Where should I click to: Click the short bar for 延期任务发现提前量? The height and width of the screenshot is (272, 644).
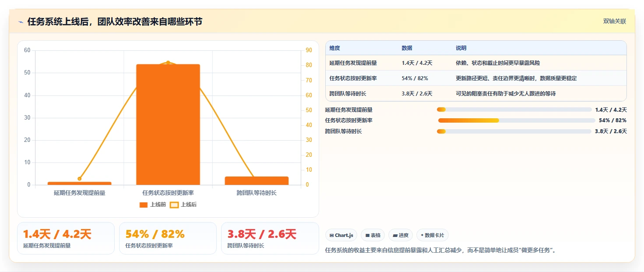[79, 183]
